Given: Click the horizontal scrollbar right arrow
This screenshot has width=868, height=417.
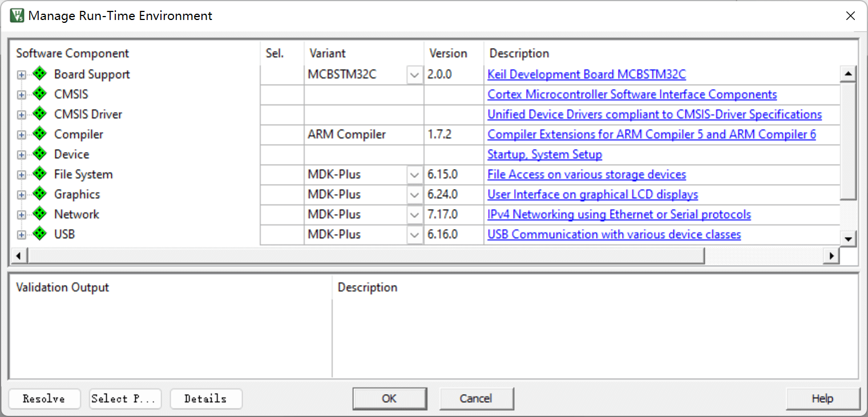Looking at the screenshot, I should 832,256.
